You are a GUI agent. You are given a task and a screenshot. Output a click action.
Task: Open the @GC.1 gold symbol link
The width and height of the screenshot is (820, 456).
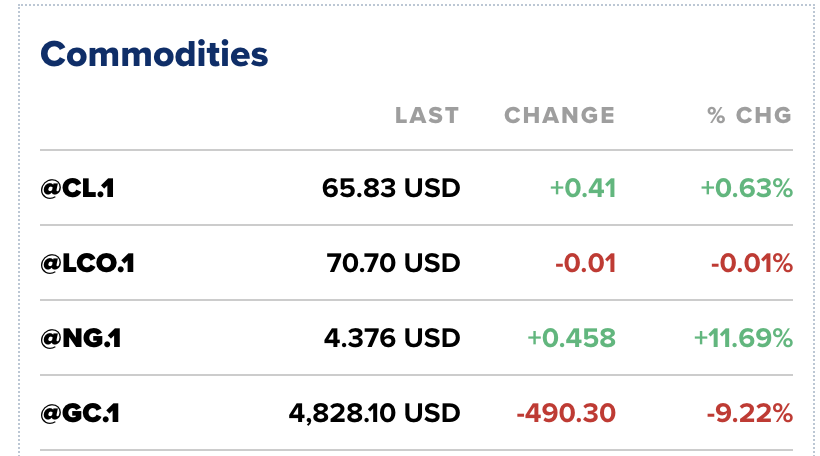(80, 412)
